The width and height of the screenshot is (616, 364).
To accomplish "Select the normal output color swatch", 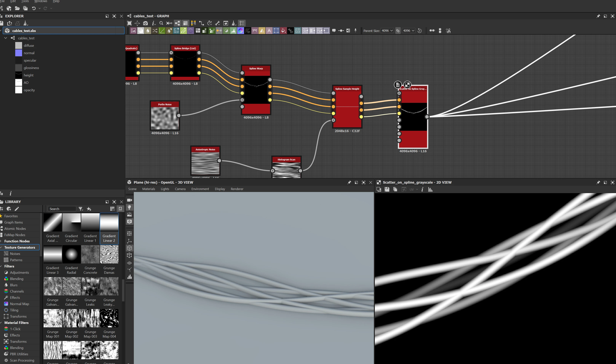I will (x=19, y=53).
